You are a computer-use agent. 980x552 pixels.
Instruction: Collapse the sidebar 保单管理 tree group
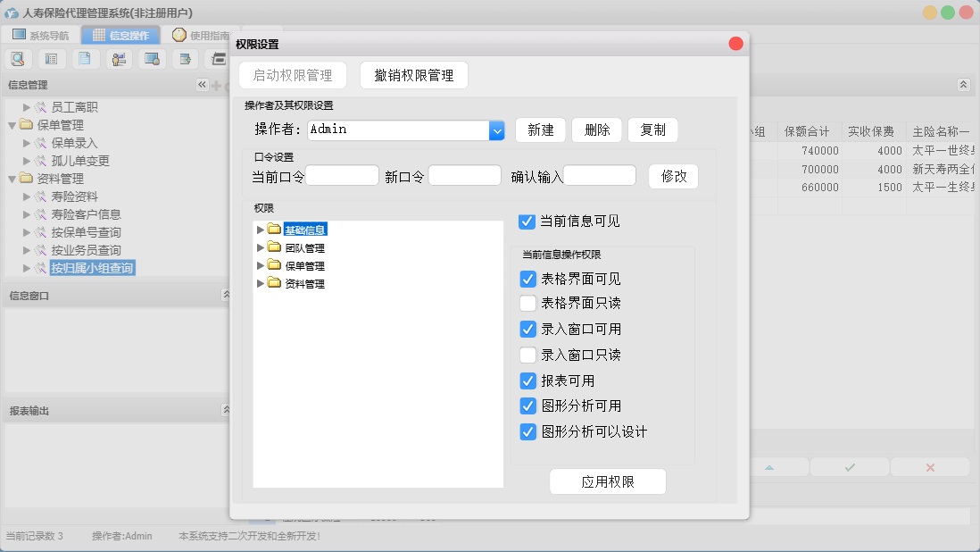click(x=12, y=126)
